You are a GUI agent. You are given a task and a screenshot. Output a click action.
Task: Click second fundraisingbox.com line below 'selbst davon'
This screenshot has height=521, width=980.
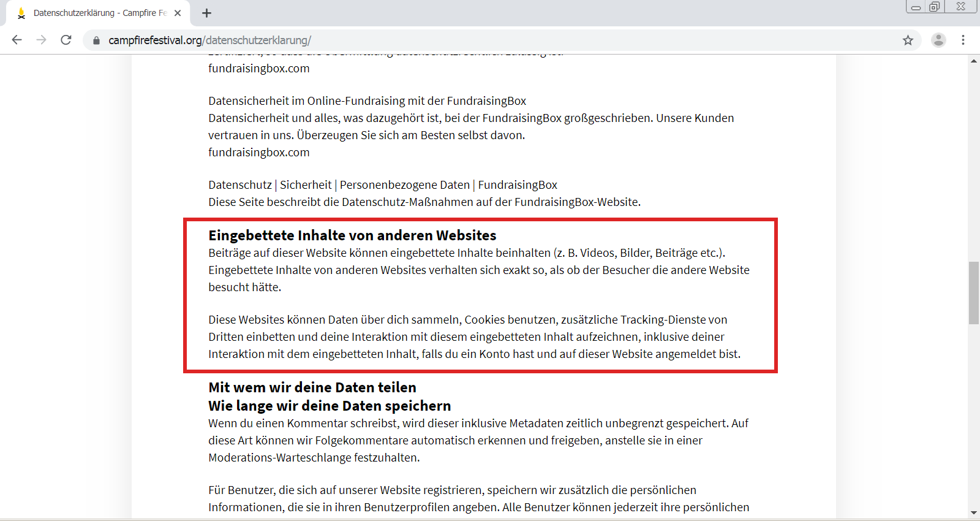point(259,153)
